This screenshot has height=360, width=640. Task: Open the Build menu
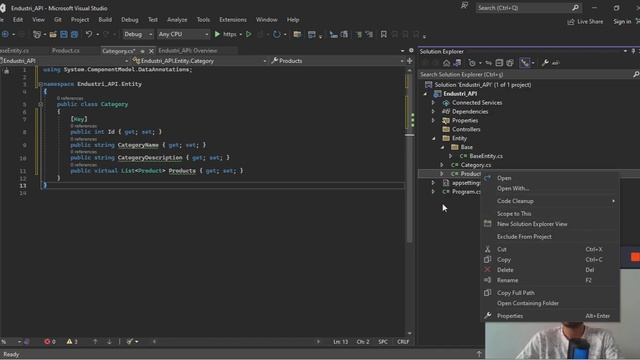pyautogui.click(x=105, y=20)
